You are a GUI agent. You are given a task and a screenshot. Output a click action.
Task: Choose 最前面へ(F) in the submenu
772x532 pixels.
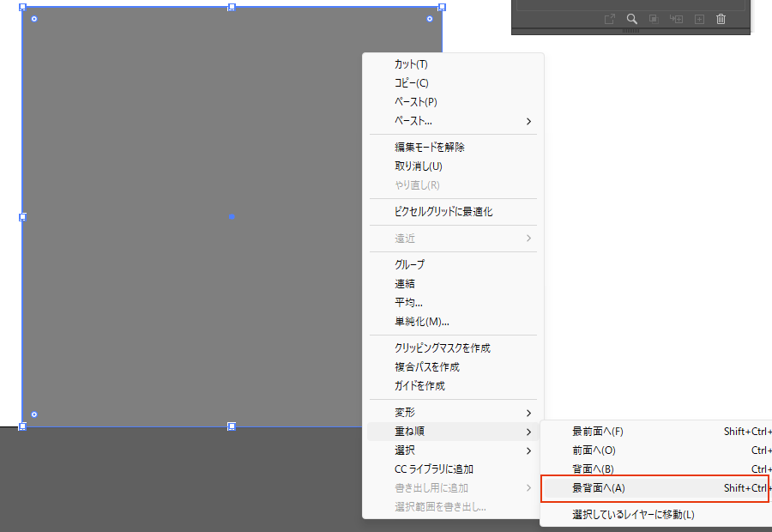click(x=657, y=431)
